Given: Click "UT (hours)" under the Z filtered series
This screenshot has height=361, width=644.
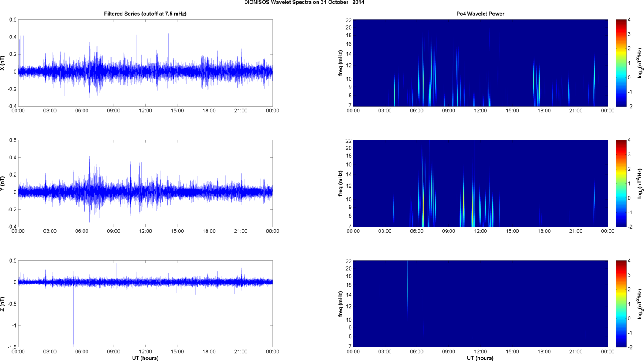Looking at the screenshot, I should click(x=145, y=358).
